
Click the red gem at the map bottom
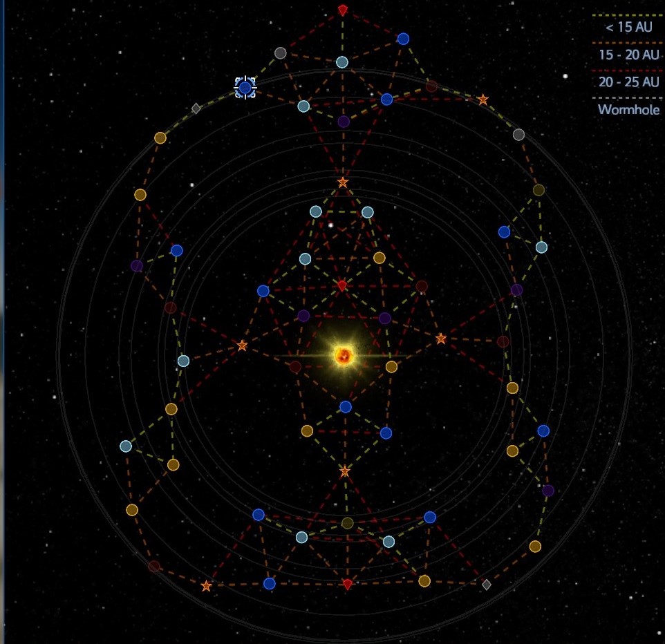click(x=348, y=585)
